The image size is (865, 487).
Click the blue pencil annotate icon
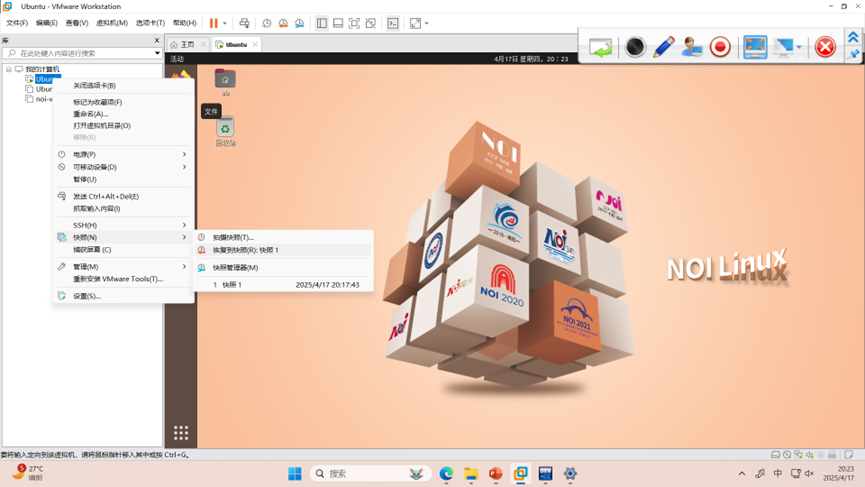pyautogui.click(x=664, y=47)
